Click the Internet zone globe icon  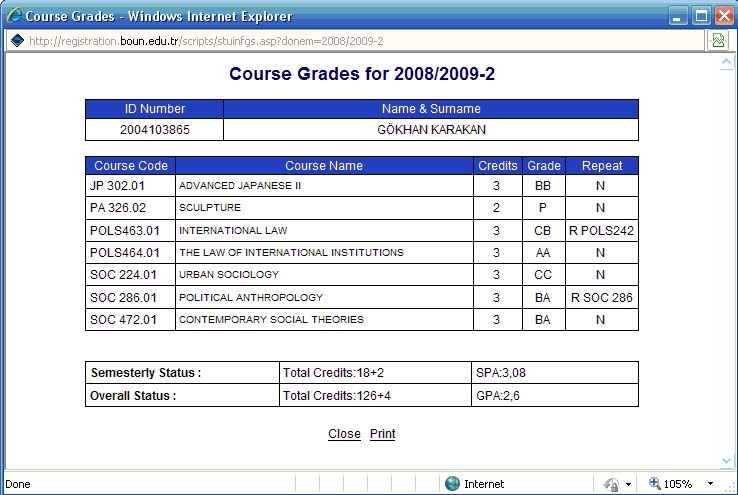click(453, 484)
